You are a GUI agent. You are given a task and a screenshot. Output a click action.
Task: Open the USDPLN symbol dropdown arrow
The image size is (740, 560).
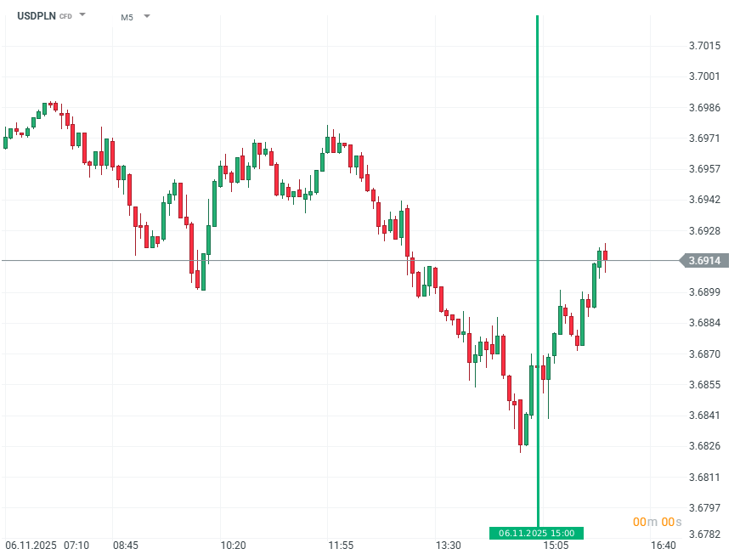click(x=82, y=15)
